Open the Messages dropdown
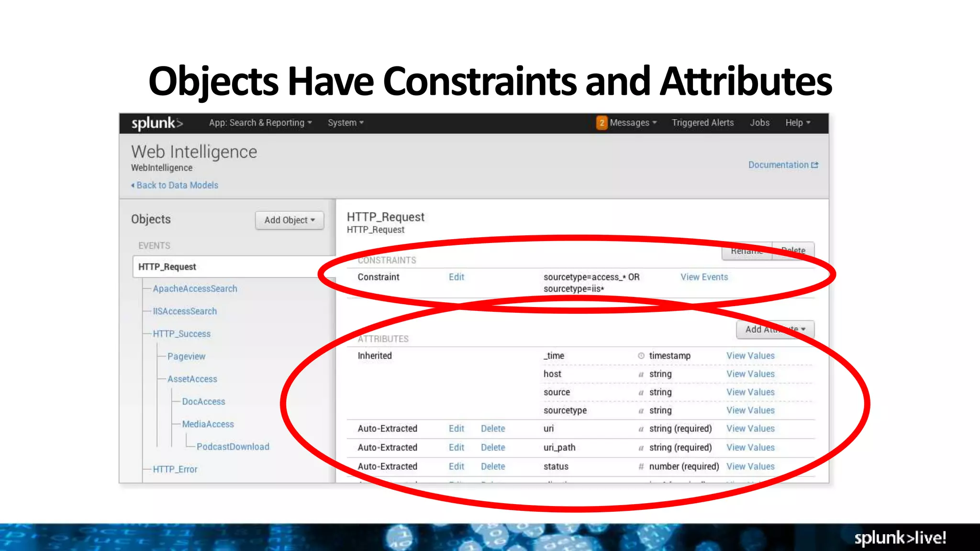The height and width of the screenshot is (551, 980). tap(633, 123)
